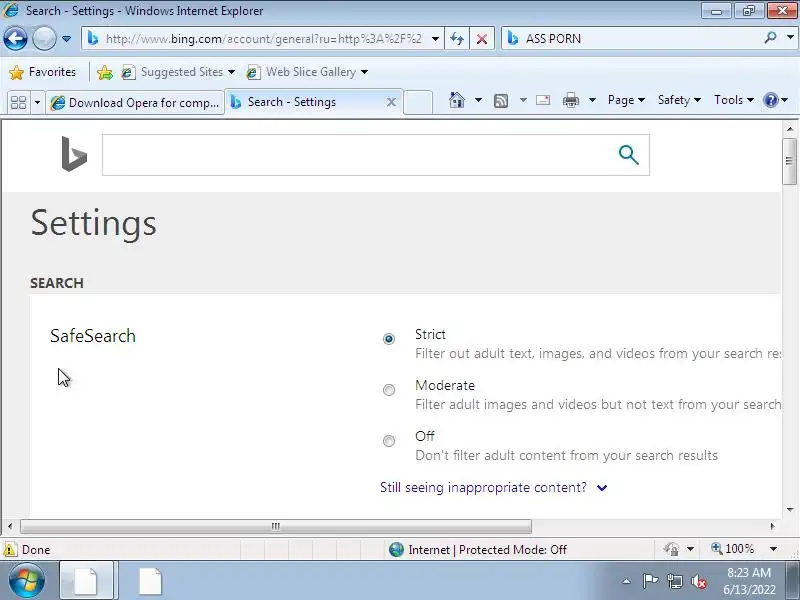Open Web Slice Gallery dropdown

coord(308,72)
